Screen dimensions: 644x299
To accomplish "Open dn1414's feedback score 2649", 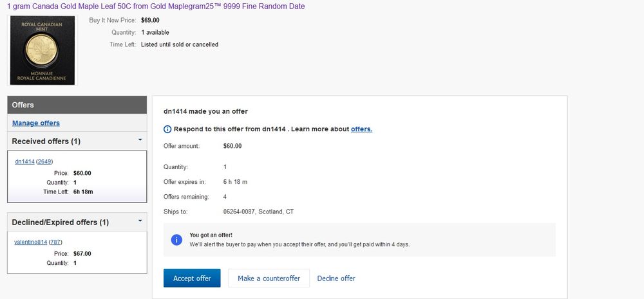I will (x=45, y=161).
